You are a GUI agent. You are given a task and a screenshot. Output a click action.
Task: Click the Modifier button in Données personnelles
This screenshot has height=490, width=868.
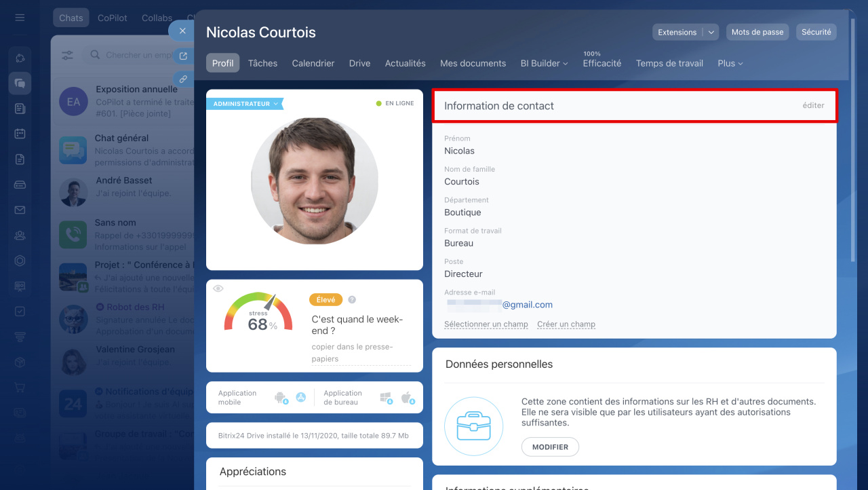coord(549,447)
